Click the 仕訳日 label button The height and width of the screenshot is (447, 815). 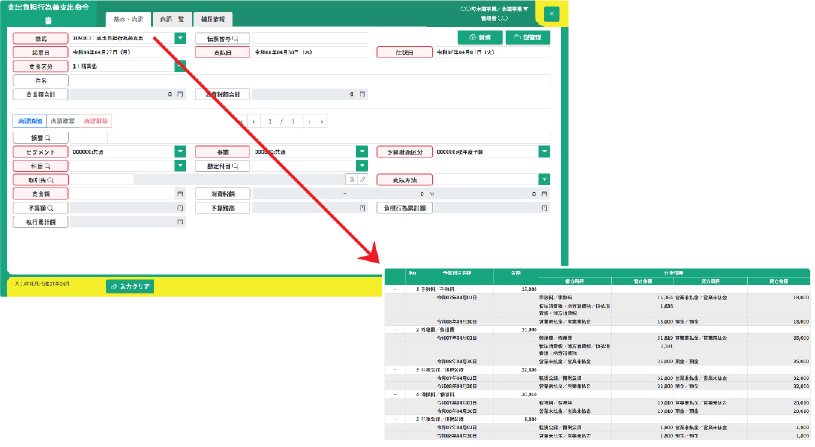pyautogui.click(x=404, y=52)
